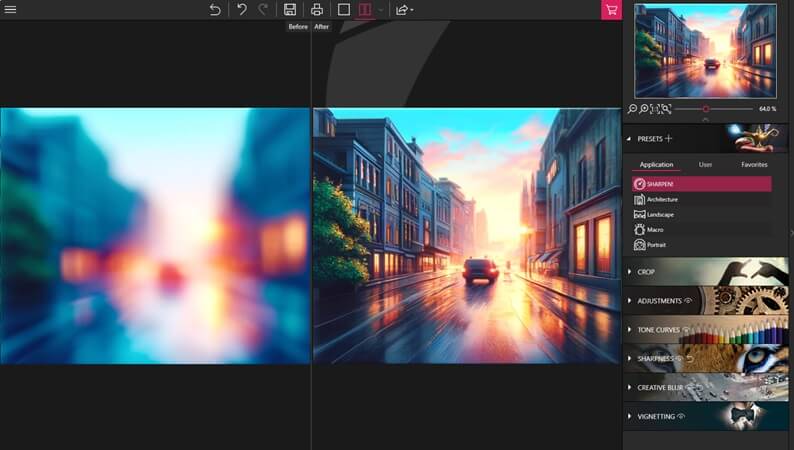
Task: Choose the Landscape preset
Action: point(702,215)
